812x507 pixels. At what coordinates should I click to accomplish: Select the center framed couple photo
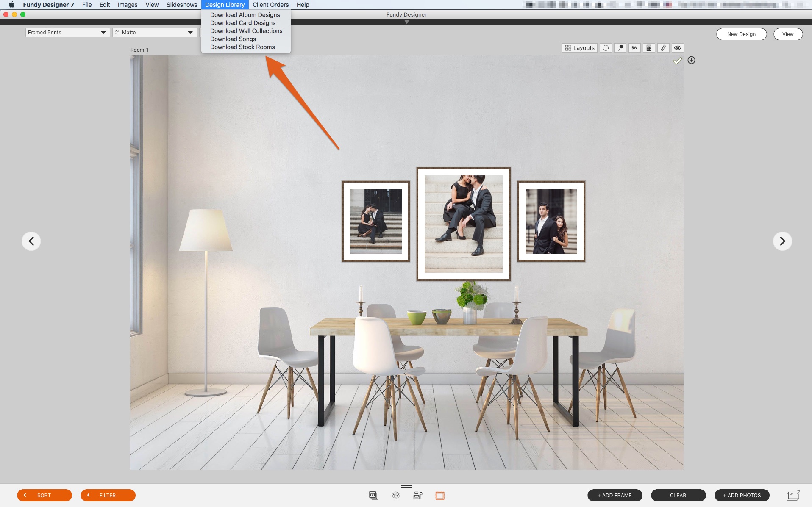pyautogui.click(x=463, y=224)
